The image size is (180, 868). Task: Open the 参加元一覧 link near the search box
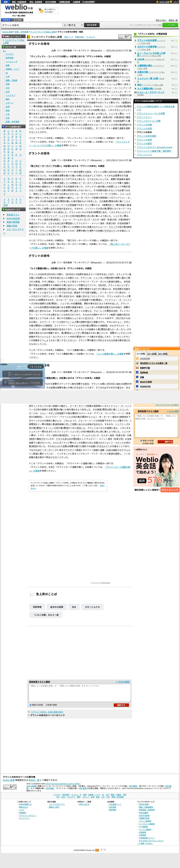click(x=173, y=20)
